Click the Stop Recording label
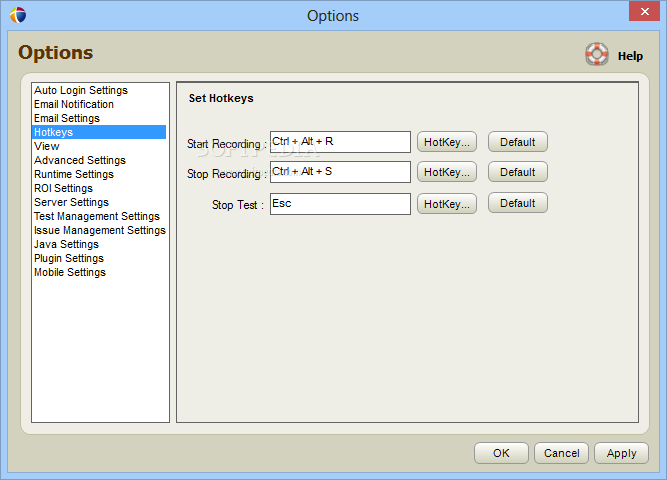This screenshot has height=480, width=667. pyautogui.click(x=227, y=174)
